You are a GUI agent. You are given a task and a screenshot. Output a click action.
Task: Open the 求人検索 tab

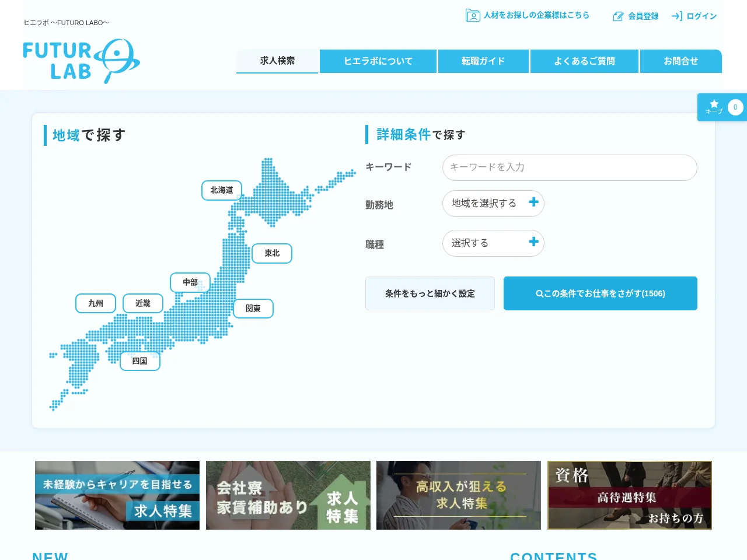pos(277,61)
